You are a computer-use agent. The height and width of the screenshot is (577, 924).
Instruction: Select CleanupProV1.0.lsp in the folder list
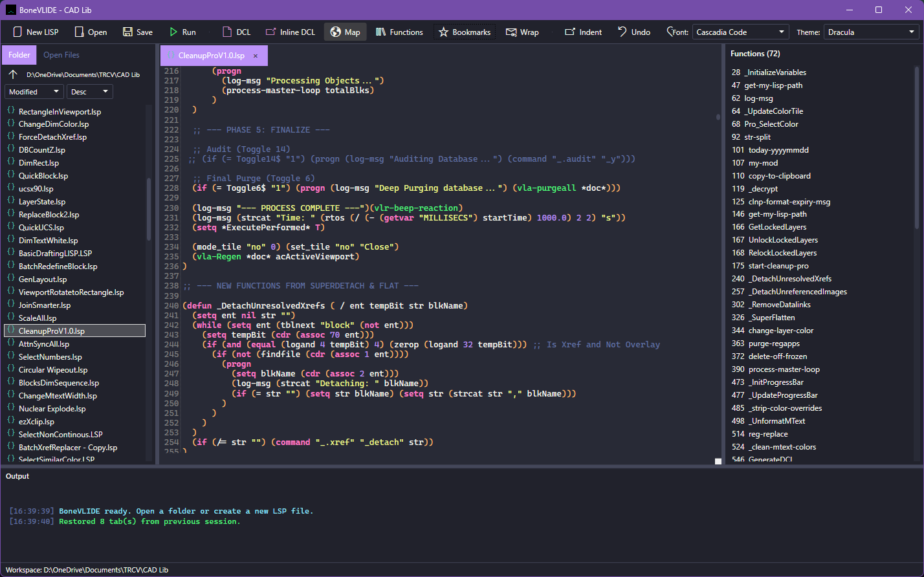[x=74, y=331]
